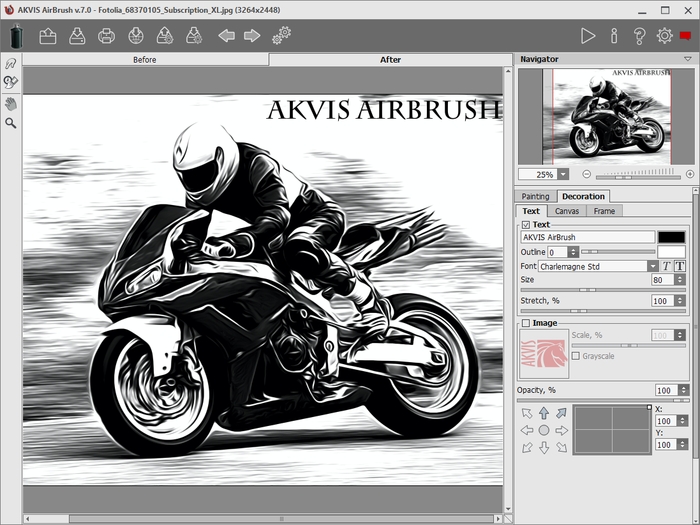Enable the Image checkbox
700x525 pixels.
point(526,323)
